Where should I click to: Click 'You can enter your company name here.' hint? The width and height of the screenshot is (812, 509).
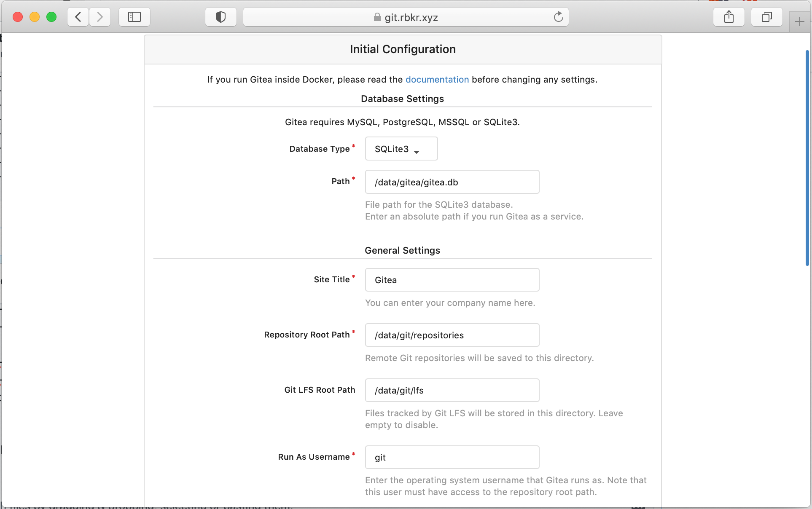pos(450,303)
